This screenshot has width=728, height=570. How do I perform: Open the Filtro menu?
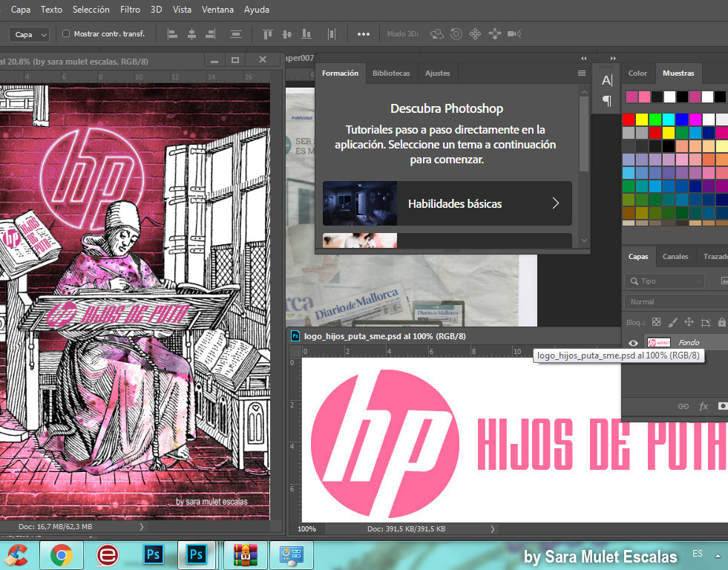[130, 10]
